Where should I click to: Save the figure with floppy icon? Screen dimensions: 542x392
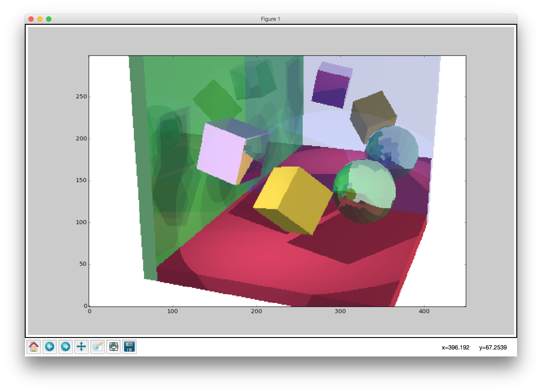point(129,347)
